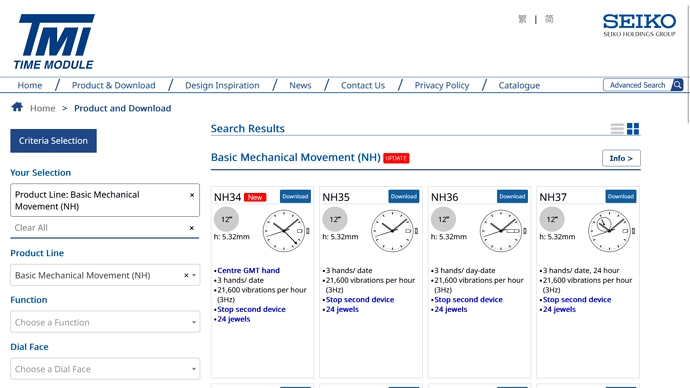Open Privacy Policy menu item
This screenshot has height=388, width=690.
coord(442,85)
